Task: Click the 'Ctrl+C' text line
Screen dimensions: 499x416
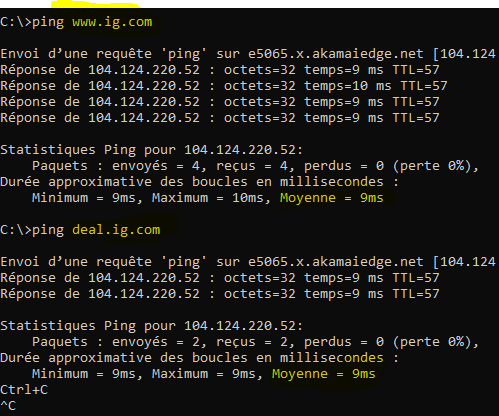Action: coord(24,390)
